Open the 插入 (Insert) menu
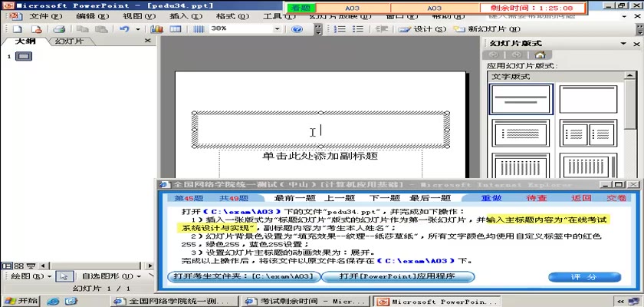Screen dimensions: 644x307 [x=186, y=16]
